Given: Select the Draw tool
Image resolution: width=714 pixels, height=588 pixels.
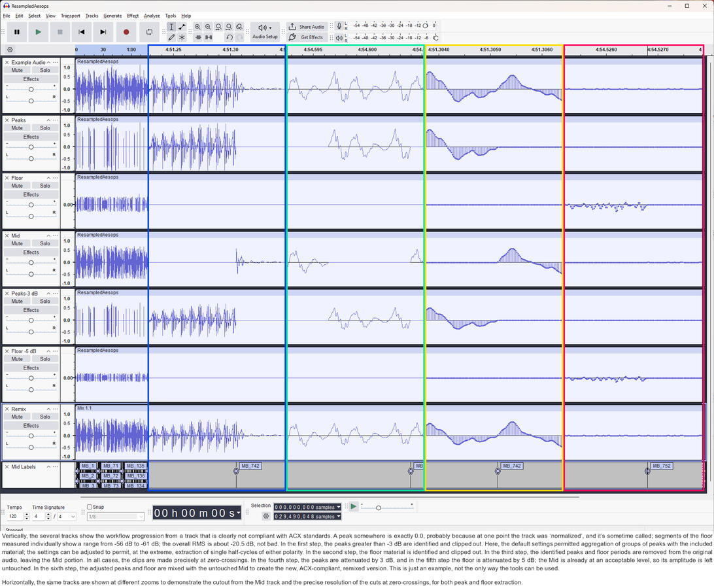Looking at the screenshot, I should (172, 37).
